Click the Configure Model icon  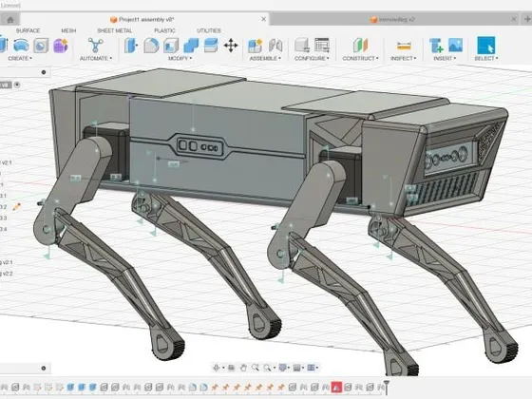(302, 46)
